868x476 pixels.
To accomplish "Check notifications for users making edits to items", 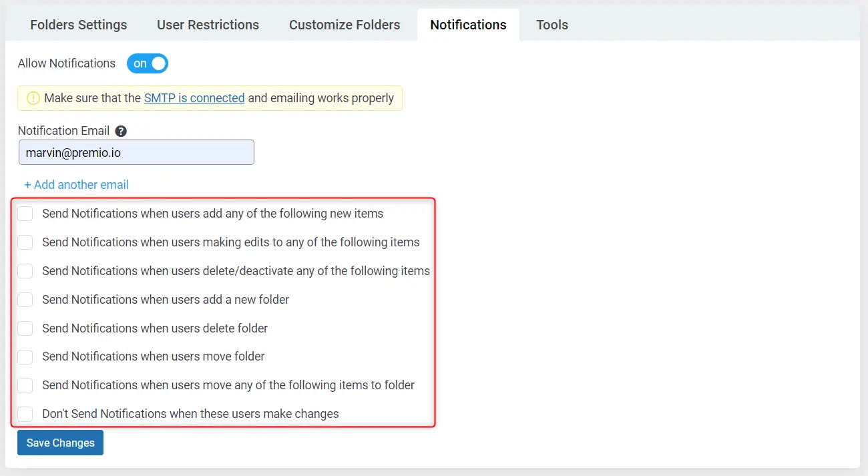I will [25, 242].
